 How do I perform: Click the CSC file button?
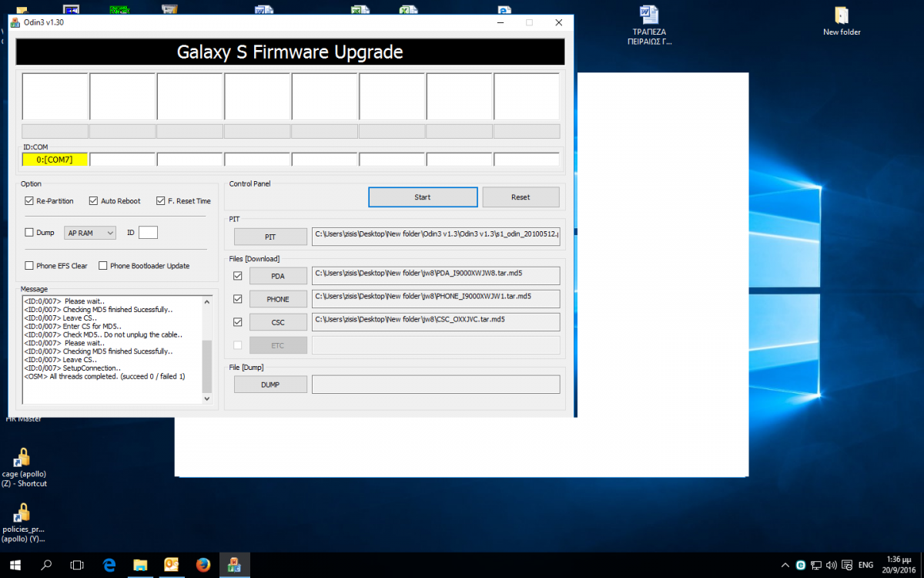(278, 322)
